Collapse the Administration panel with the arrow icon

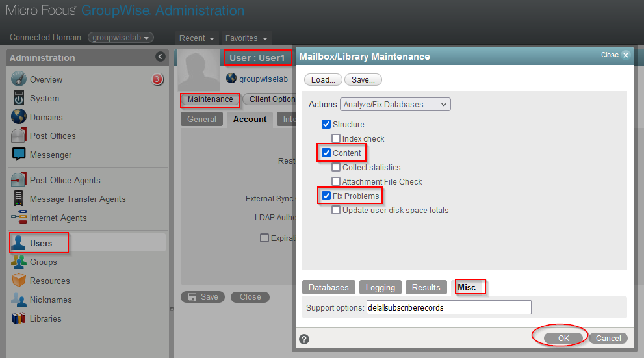point(161,57)
